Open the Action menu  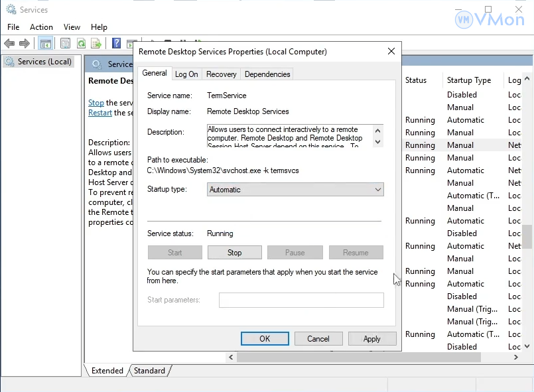point(41,27)
